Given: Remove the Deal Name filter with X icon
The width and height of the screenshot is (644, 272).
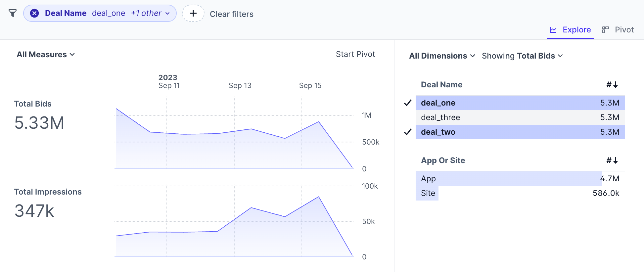Looking at the screenshot, I should pyautogui.click(x=34, y=13).
